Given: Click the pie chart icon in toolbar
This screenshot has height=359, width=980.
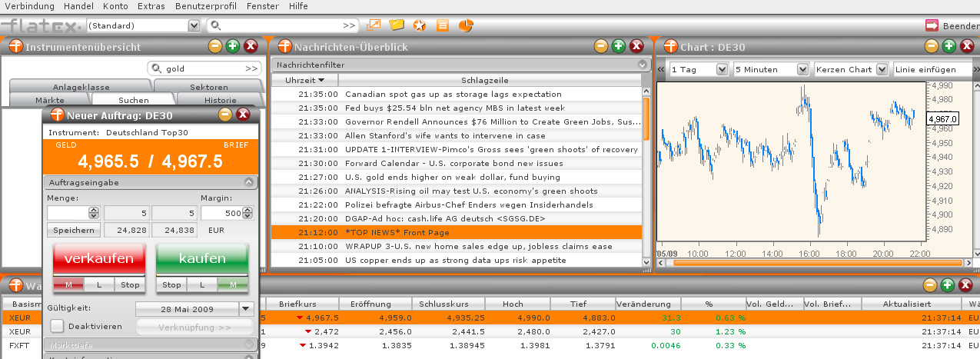Looking at the screenshot, I should click(x=466, y=25).
